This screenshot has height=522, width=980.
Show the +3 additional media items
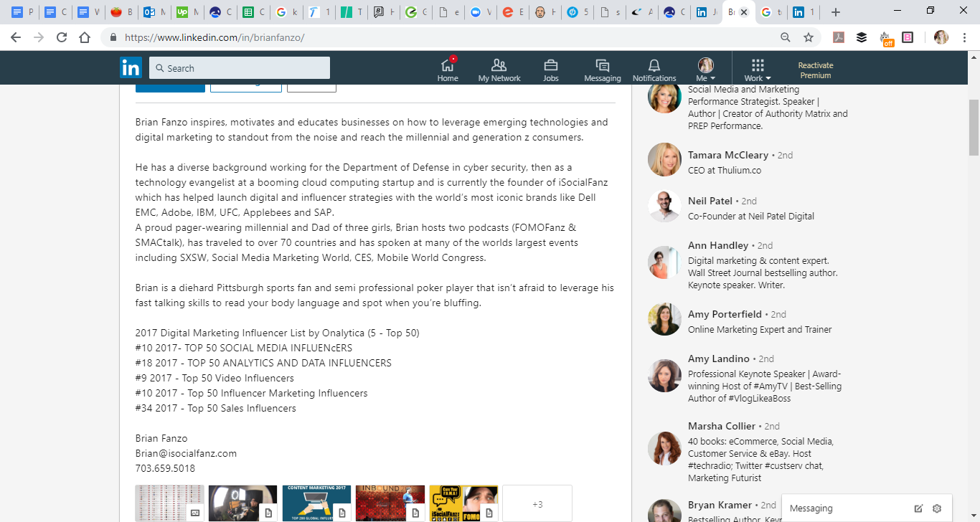click(x=537, y=503)
